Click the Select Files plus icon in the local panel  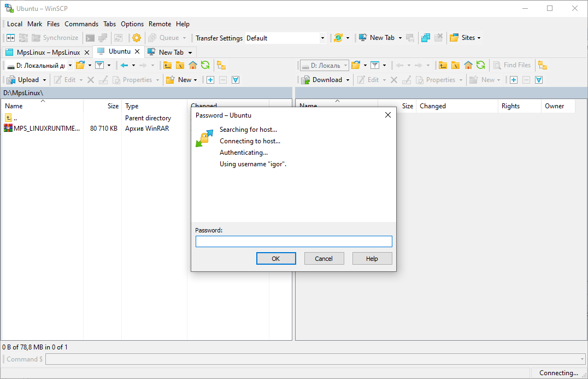point(210,80)
